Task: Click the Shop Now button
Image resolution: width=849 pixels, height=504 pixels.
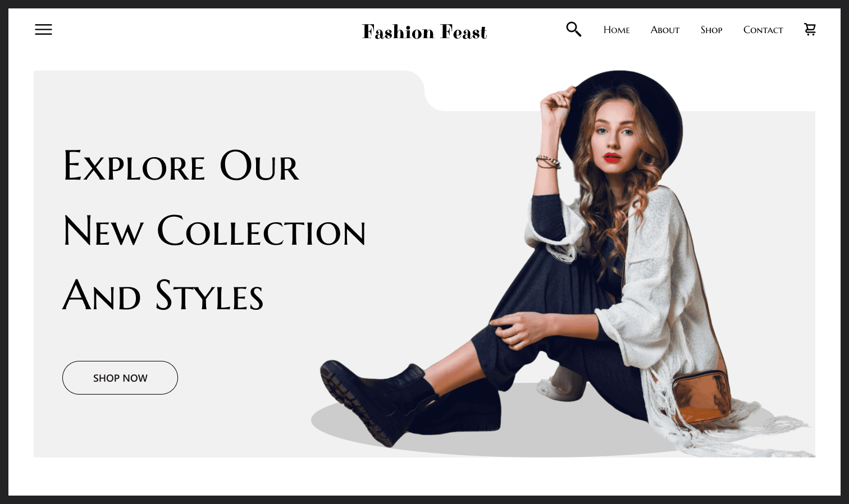Action: 120,378
